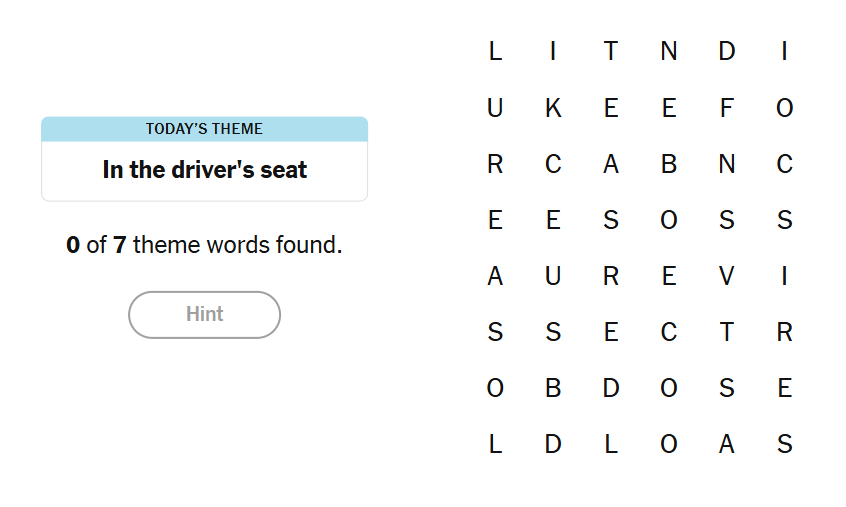Click letter B between O and D
846x507 pixels.
pos(553,389)
